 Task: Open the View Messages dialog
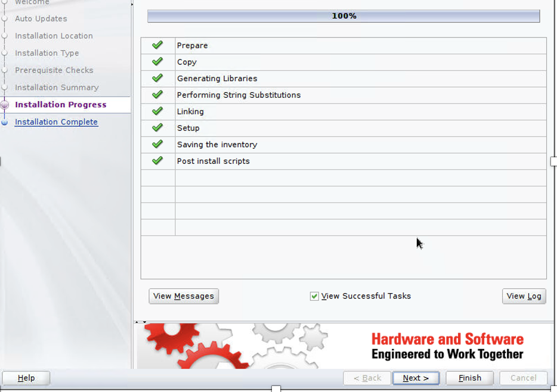pyautogui.click(x=184, y=296)
